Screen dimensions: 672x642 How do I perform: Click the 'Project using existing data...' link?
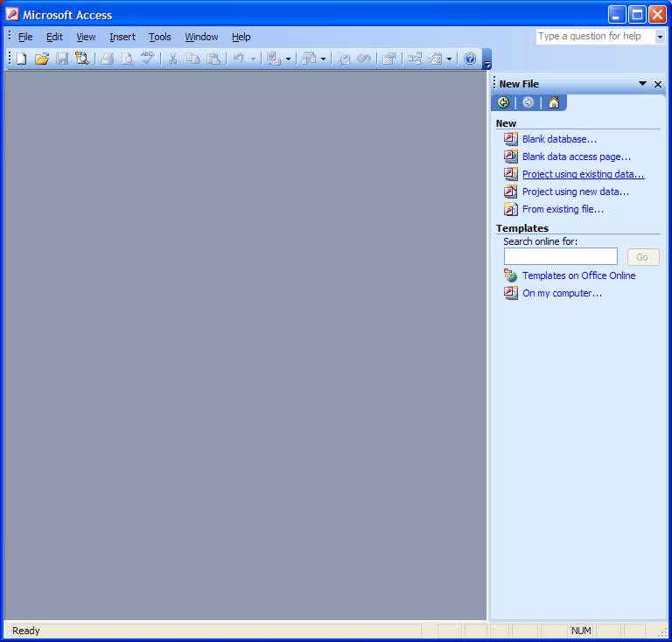pos(583,174)
